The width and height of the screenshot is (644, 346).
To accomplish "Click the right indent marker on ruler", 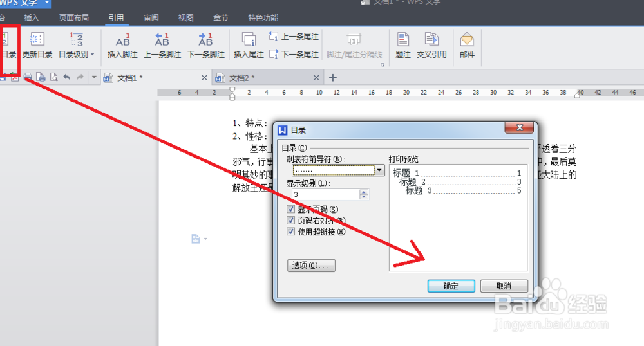I will point(578,95).
